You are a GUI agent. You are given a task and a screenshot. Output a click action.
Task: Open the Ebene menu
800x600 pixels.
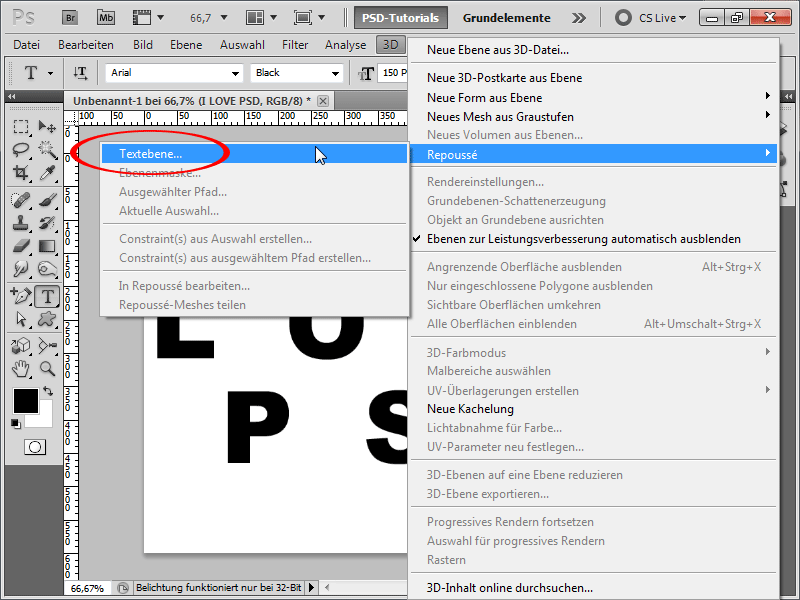pyautogui.click(x=186, y=45)
